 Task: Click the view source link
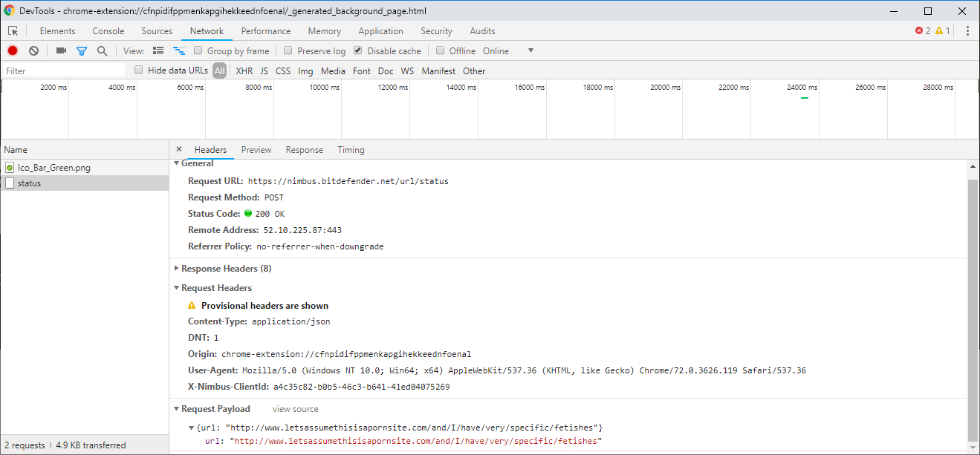(295, 409)
